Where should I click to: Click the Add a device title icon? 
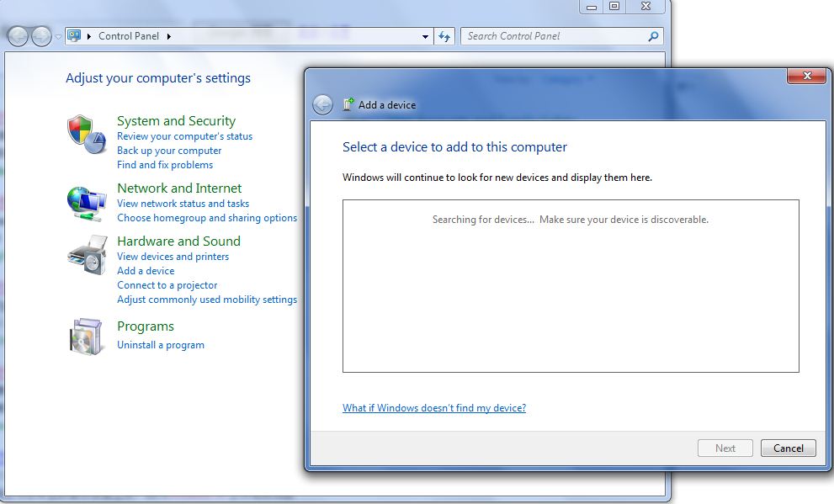348,104
